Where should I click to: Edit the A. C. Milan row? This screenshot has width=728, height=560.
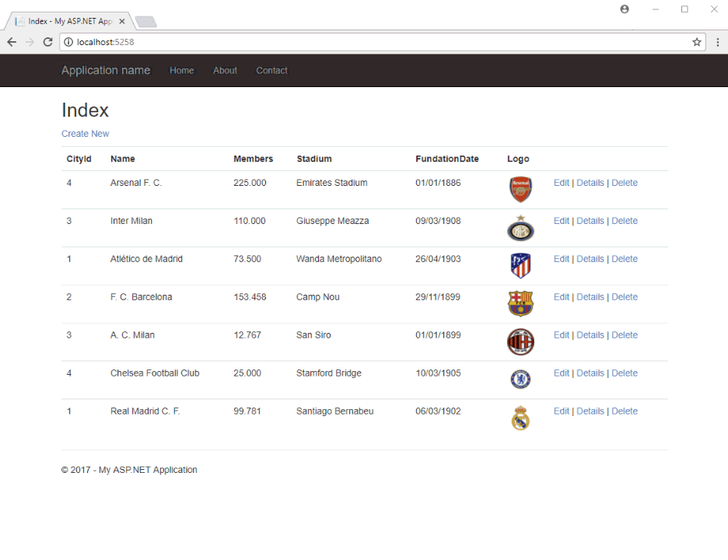[x=562, y=335]
